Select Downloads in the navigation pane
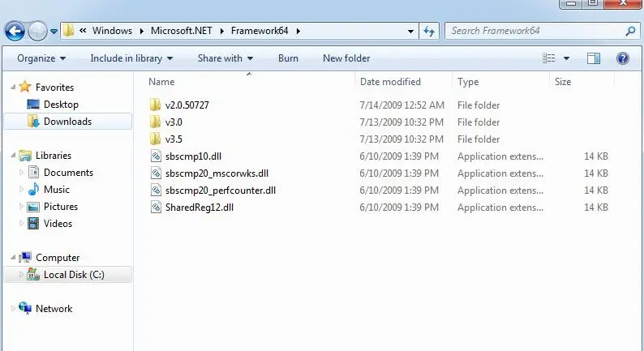 point(68,122)
